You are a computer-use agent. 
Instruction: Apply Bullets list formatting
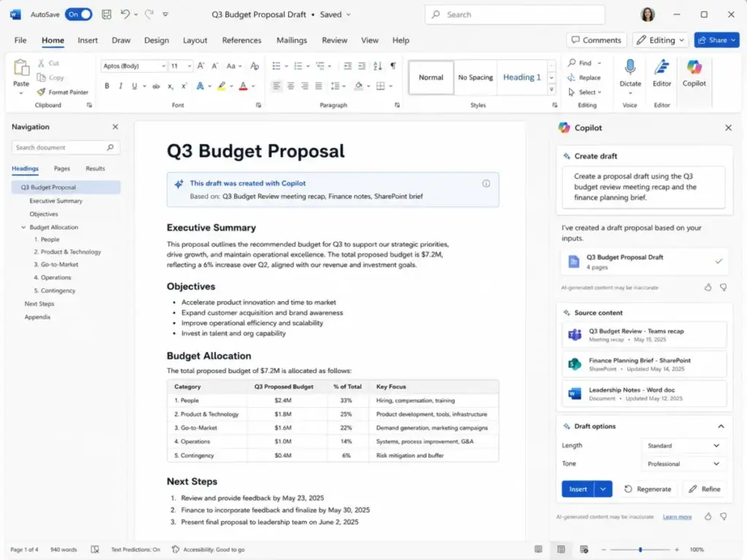[276, 66]
